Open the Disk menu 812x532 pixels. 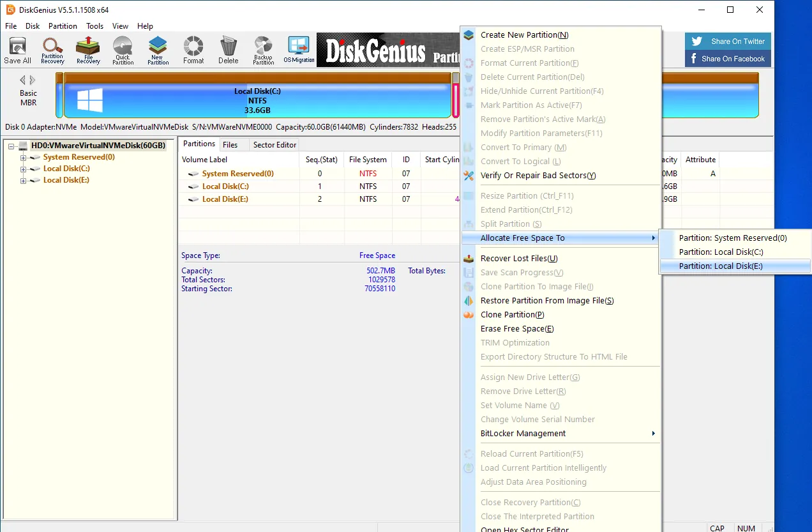click(x=33, y=26)
